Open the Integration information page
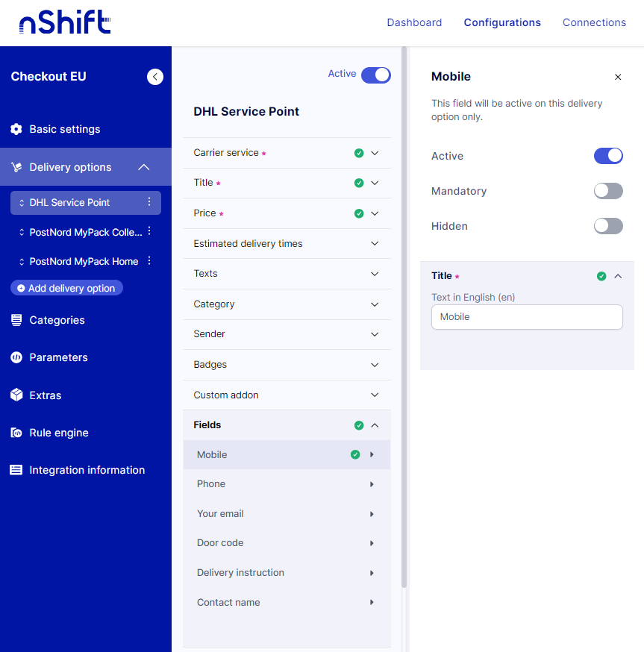644x652 pixels. [87, 470]
